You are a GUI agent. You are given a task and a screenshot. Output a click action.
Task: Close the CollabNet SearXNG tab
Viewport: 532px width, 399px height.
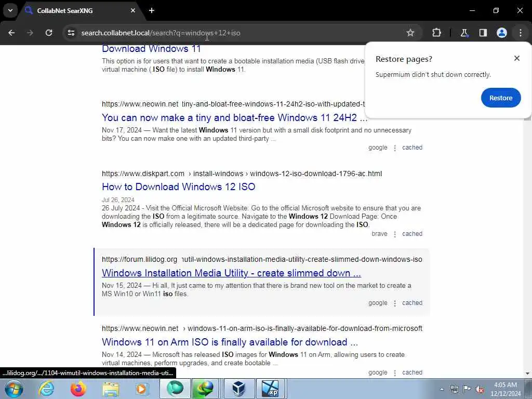pos(133,10)
